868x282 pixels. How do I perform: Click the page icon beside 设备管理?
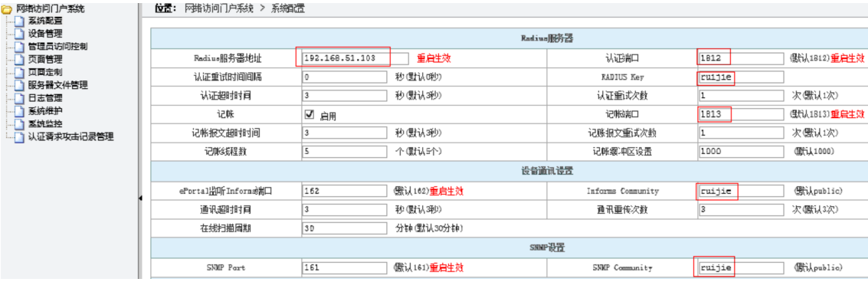pos(20,34)
